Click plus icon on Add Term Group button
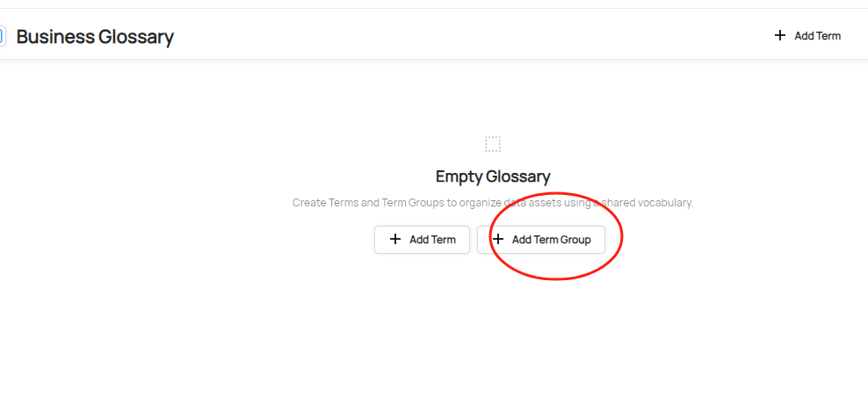868x404 pixels. click(498, 239)
